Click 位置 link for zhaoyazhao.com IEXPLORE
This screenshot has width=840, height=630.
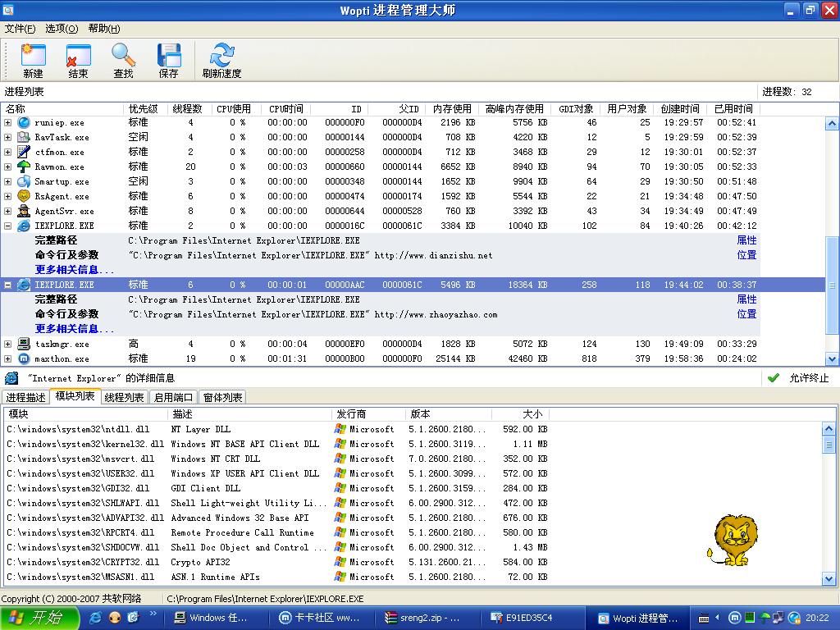coord(746,314)
